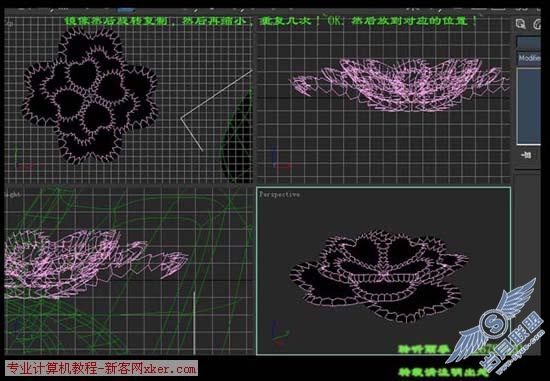Click inside the empty modifier stack list

tap(529, 106)
